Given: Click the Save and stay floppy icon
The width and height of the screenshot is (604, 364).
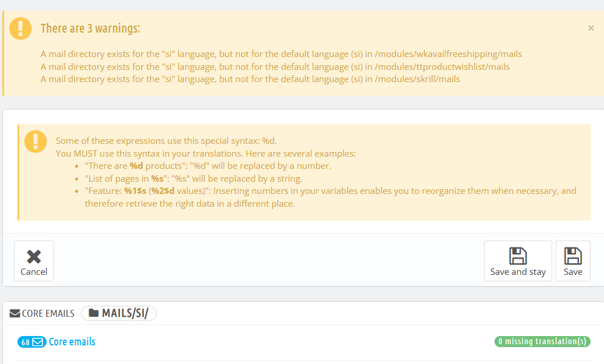Looking at the screenshot, I should pyautogui.click(x=518, y=256).
